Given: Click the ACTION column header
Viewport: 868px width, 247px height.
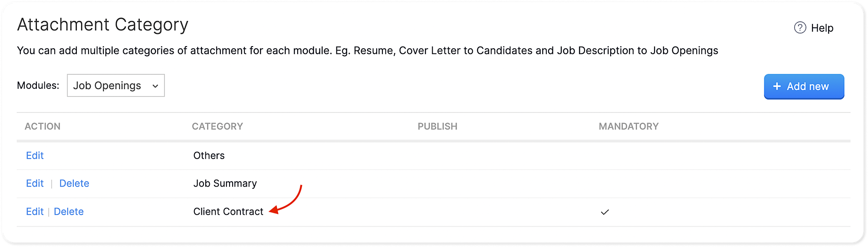Looking at the screenshot, I should coord(43,127).
